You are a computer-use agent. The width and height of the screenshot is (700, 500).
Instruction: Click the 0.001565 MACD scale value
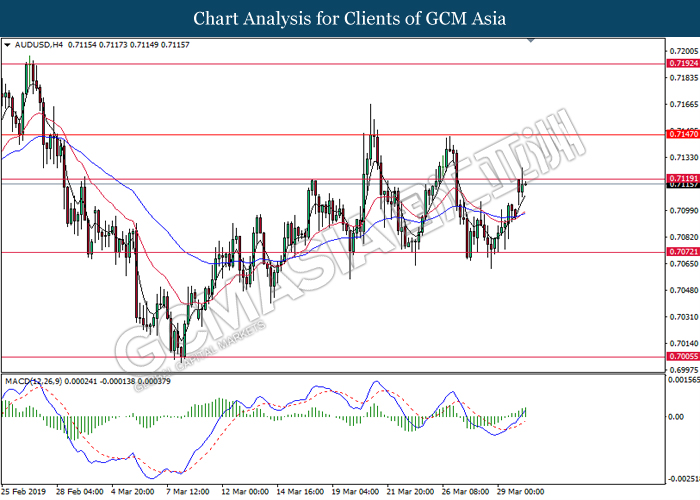coord(682,381)
